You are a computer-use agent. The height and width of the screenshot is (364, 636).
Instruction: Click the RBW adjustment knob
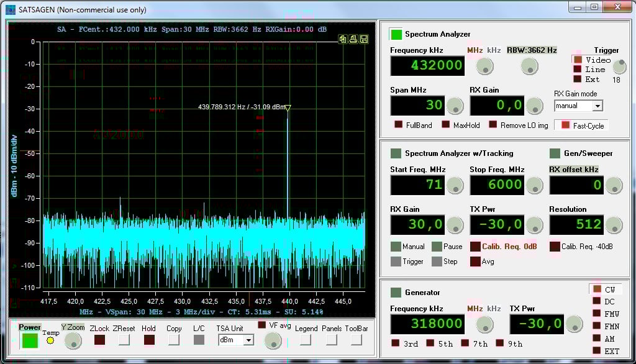point(529,66)
